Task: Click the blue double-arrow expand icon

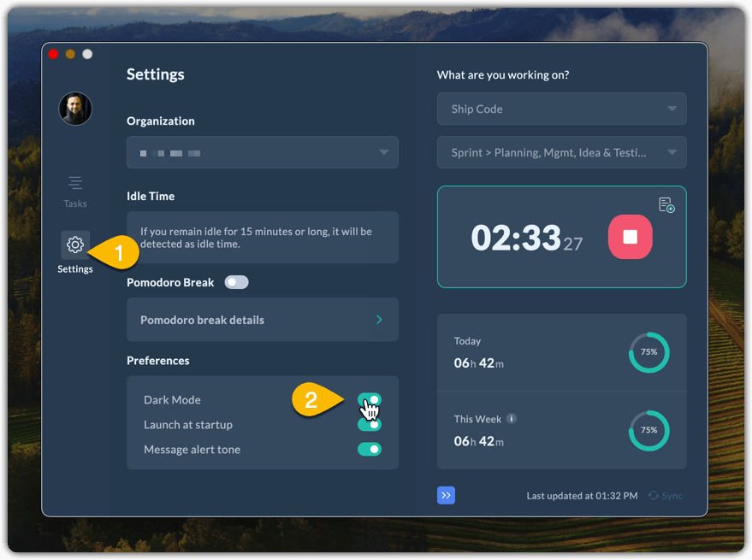Action: 446,495
